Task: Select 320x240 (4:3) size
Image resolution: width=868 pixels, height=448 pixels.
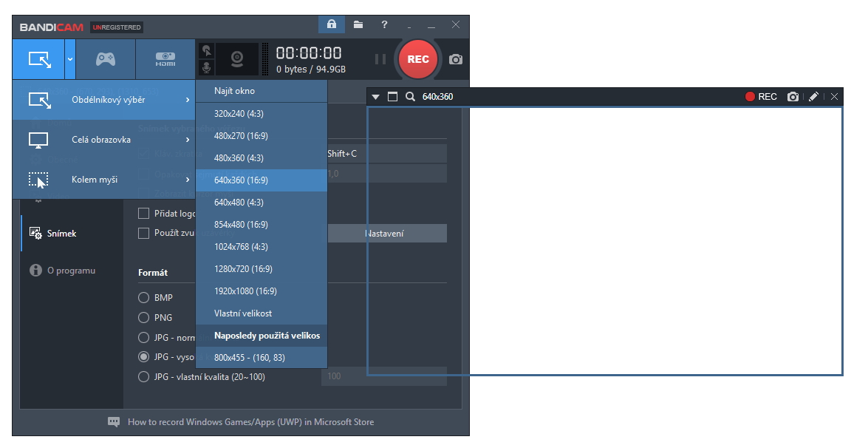Action: (262, 114)
